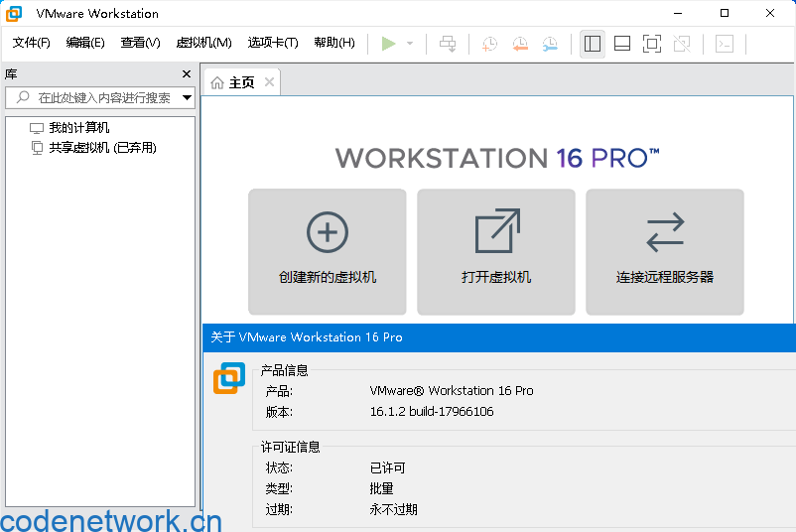The width and height of the screenshot is (796, 532).
Task: Open the 编辑(E) menu
Action: pos(85,43)
